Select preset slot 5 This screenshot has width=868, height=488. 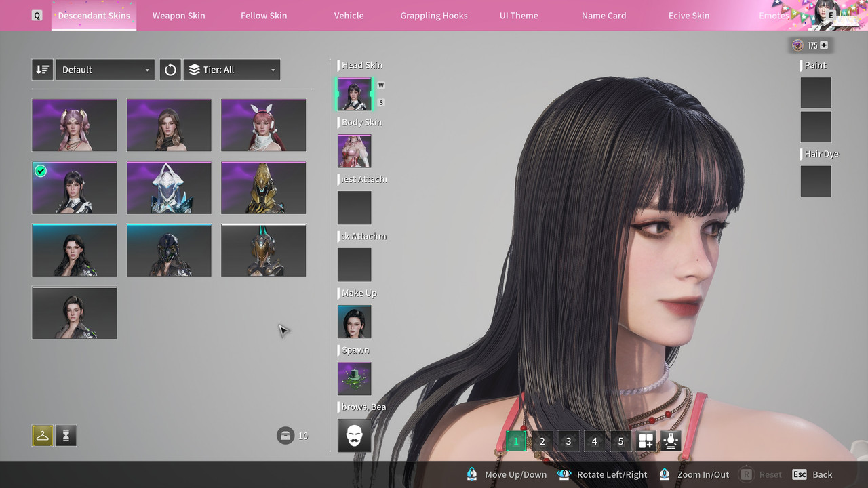[x=620, y=441]
